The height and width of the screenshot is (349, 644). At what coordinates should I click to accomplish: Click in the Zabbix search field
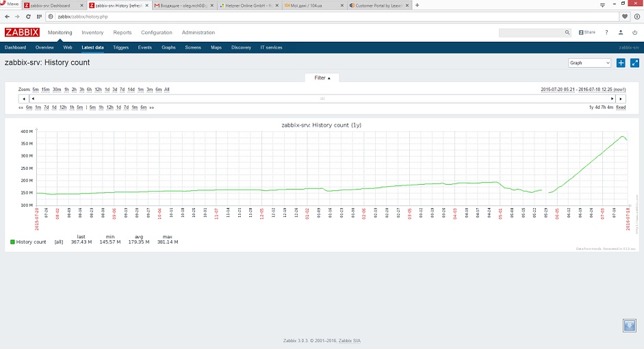click(530, 32)
